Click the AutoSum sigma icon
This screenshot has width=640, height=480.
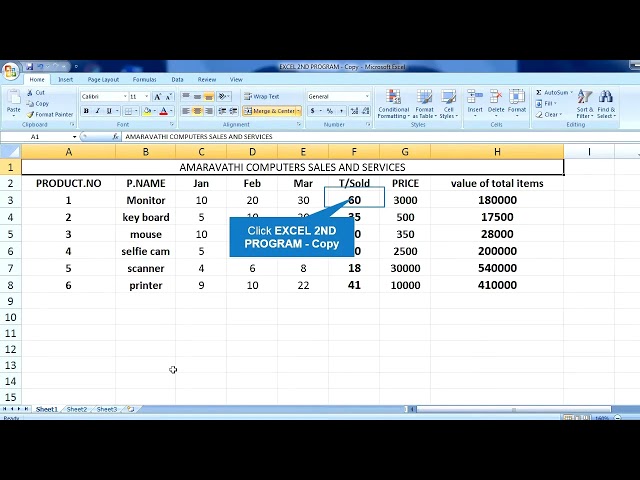[539, 93]
